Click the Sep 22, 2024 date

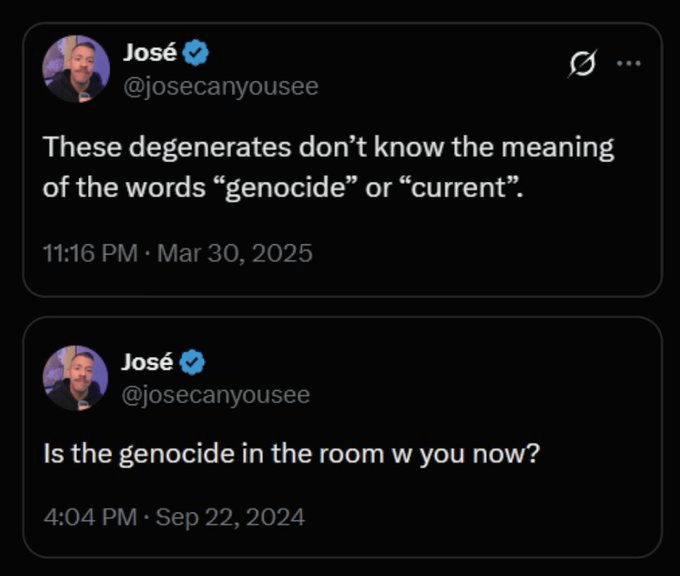coord(230,517)
